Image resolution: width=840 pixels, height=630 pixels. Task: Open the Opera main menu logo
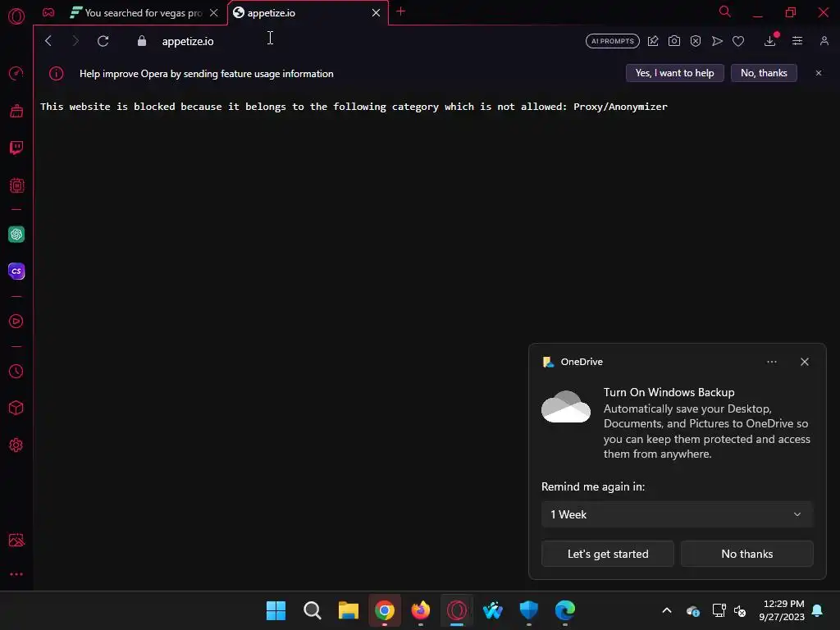coord(16,16)
